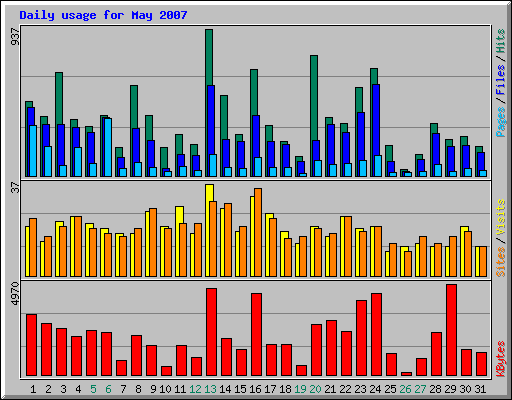Click the orange sites bar for day 16

258,232
